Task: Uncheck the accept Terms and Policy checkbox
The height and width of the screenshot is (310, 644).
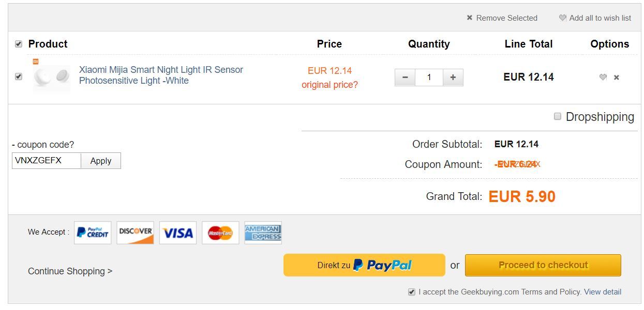Action: [x=412, y=292]
